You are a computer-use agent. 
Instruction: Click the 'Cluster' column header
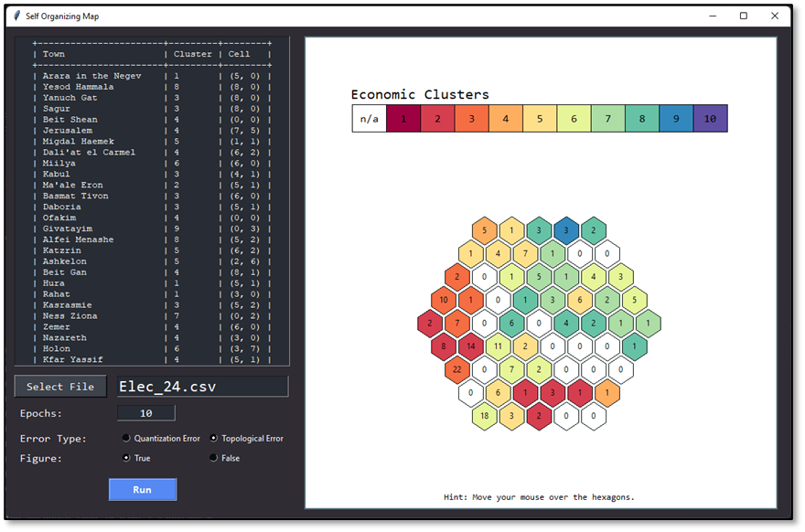(x=192, y=54)
